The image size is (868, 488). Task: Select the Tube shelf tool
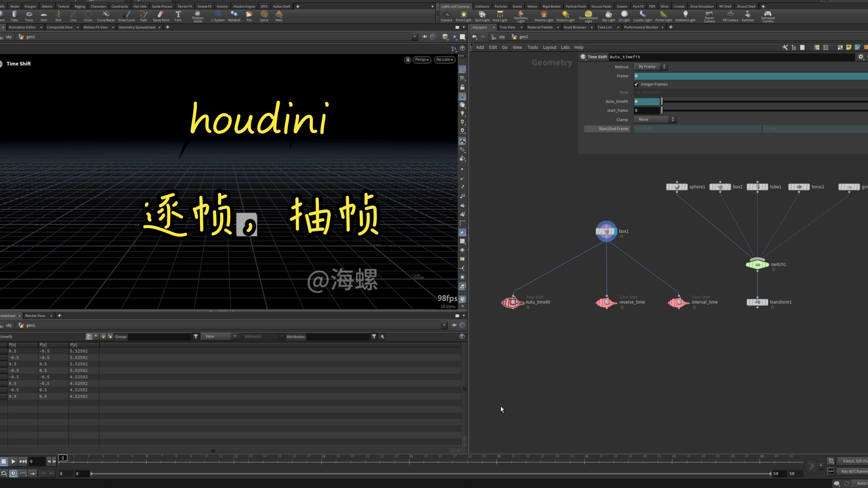click(14, 16)
